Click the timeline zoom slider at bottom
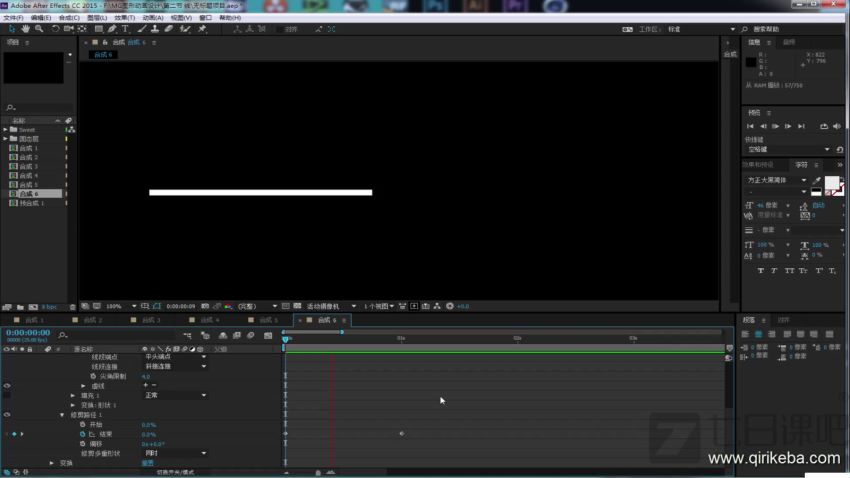This screenshot has height=478, width=850. 318,473
